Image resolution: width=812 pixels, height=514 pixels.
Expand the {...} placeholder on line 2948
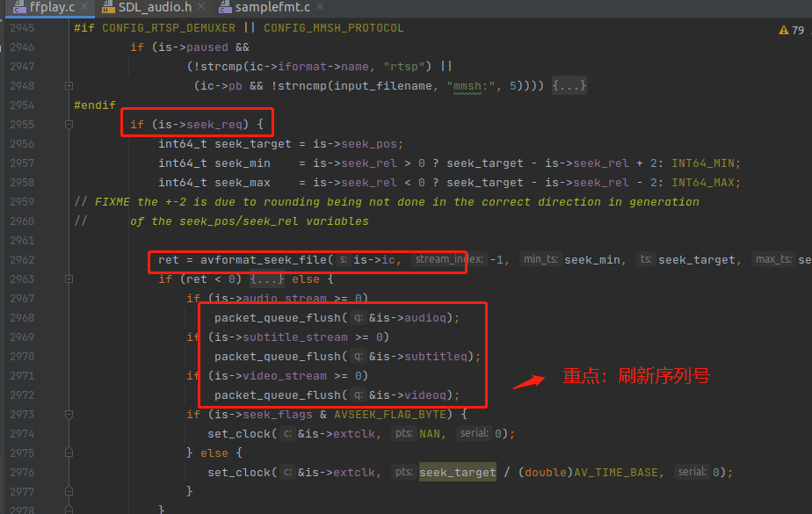coord(569,86)
